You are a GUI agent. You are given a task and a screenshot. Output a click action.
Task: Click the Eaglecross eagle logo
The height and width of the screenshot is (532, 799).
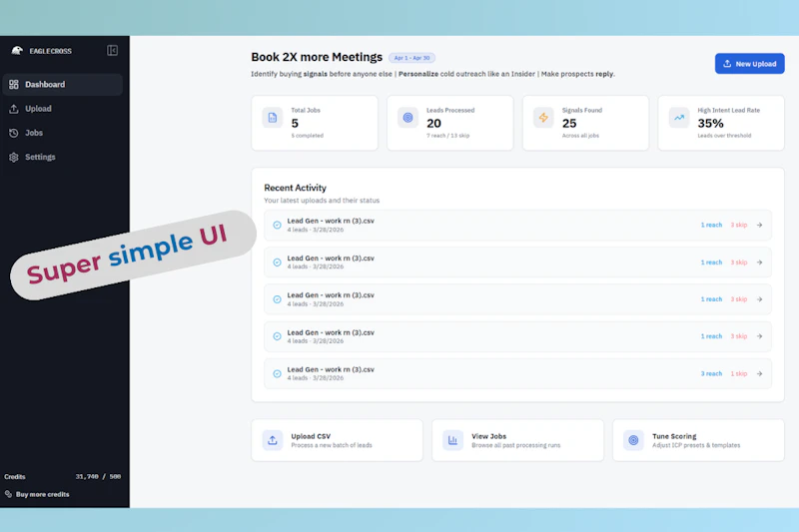point(17,50)
